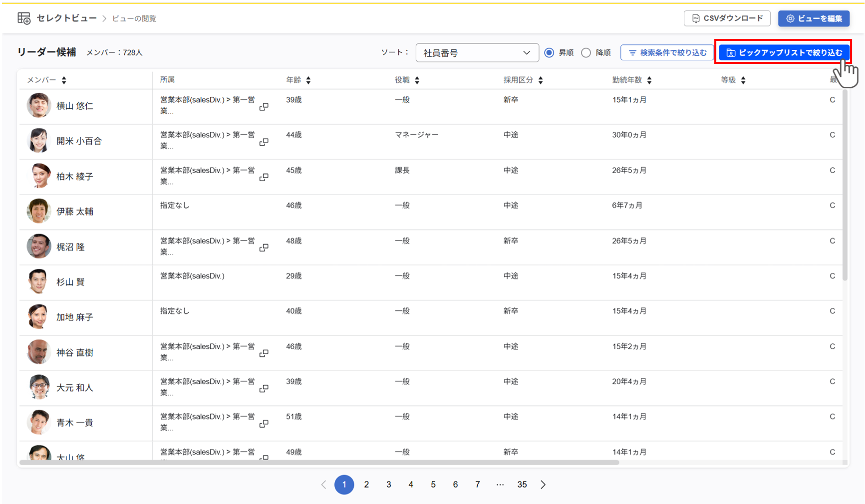Screen dimensions: 865x504
Task: Go to next page with right chevron
Action: pos(543,485)
